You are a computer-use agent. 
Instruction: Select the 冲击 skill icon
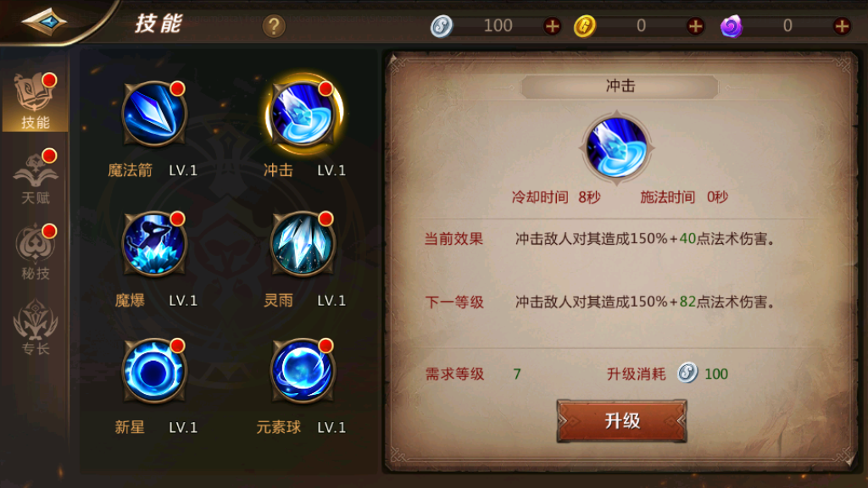coord(303,114)
